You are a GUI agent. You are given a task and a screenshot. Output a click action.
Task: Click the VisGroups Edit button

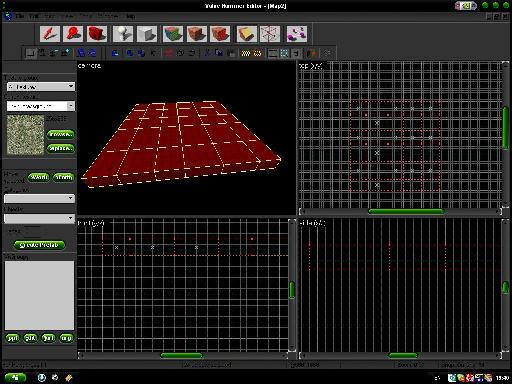[30, 338]
